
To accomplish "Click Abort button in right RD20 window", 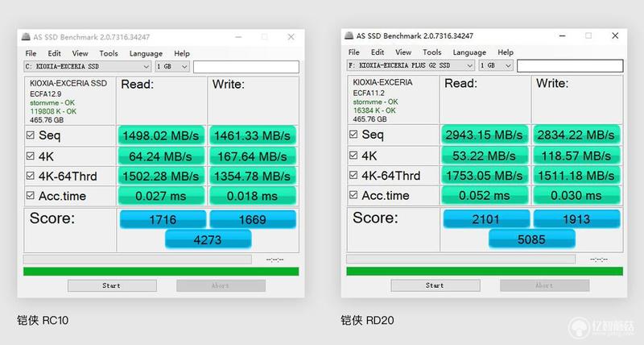I will [545, 285].
